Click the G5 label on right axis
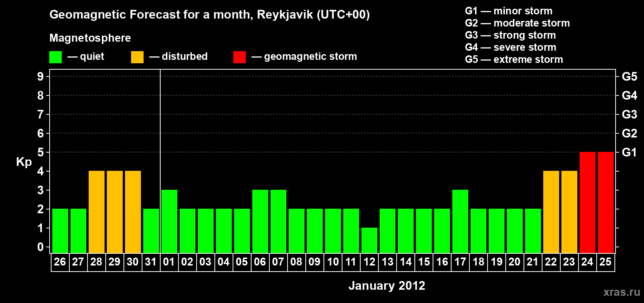The width and height of the screenshot is (644, 303). (630, 77)
